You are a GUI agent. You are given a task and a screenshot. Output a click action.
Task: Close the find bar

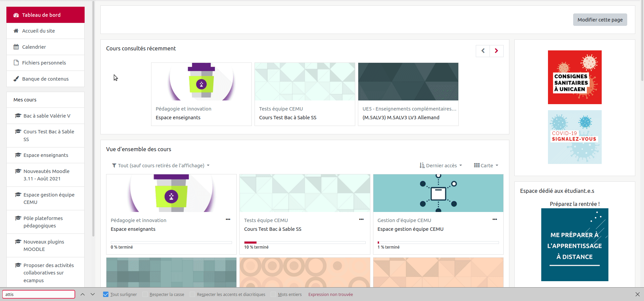(x=637, y=294)
